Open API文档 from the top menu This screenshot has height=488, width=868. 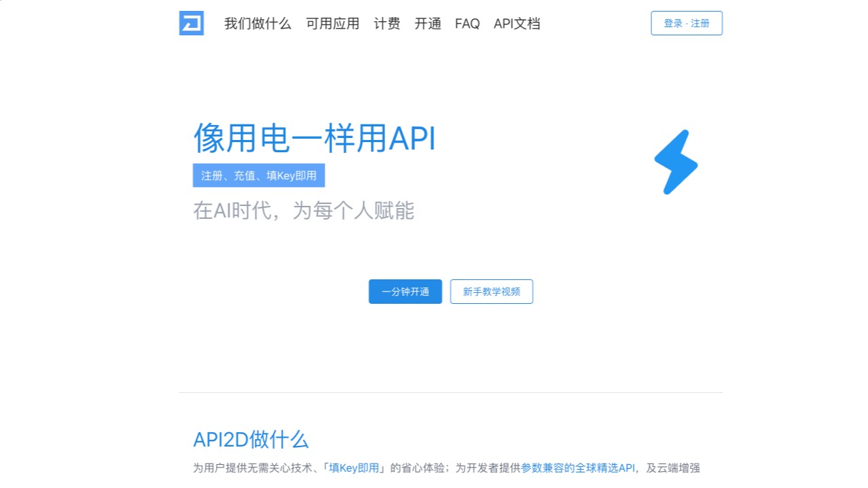(517, 24)
